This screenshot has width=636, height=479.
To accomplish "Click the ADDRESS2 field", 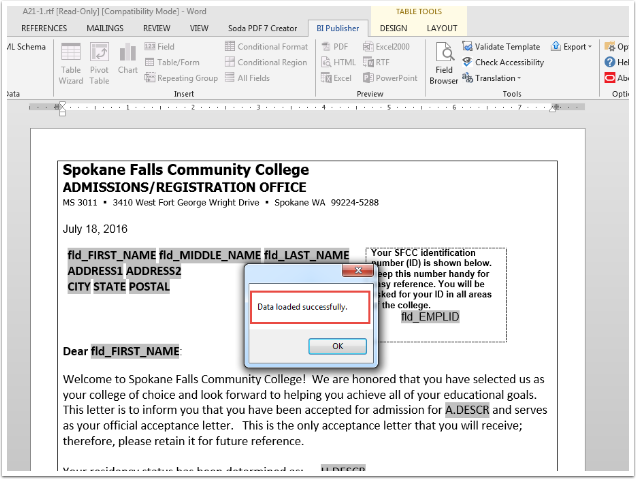I will tap(153, 271).
